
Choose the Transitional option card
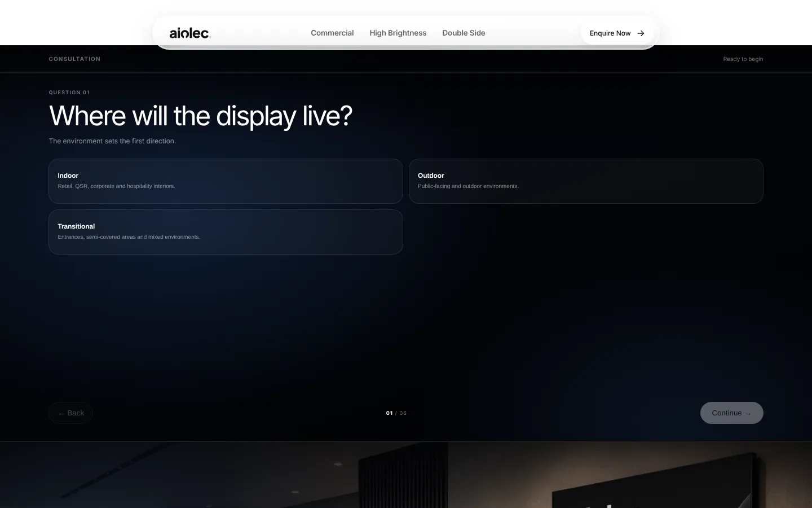(226, 232)
